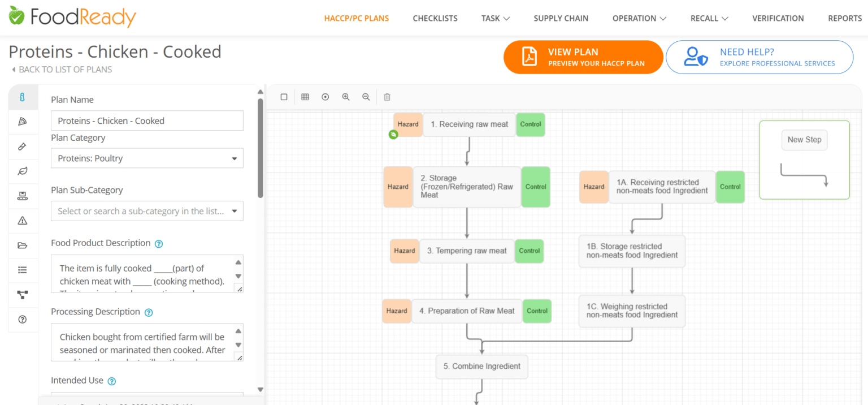Go to the CHECKLISTS page
868x405 pixels.
point(435,18)
